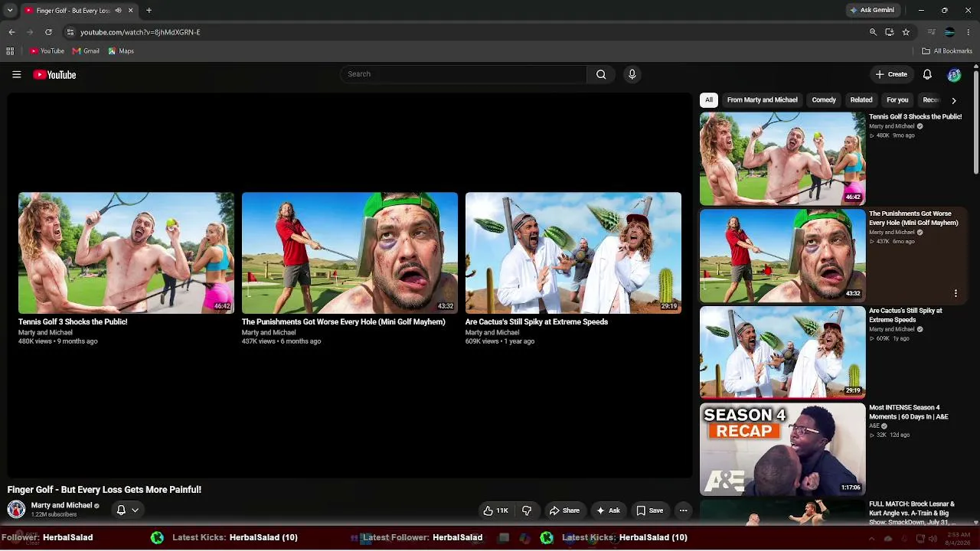This screenshot has width=980, height=551.
Task: Go back with the browser back arrow
Action: click(x=11, y=32)
